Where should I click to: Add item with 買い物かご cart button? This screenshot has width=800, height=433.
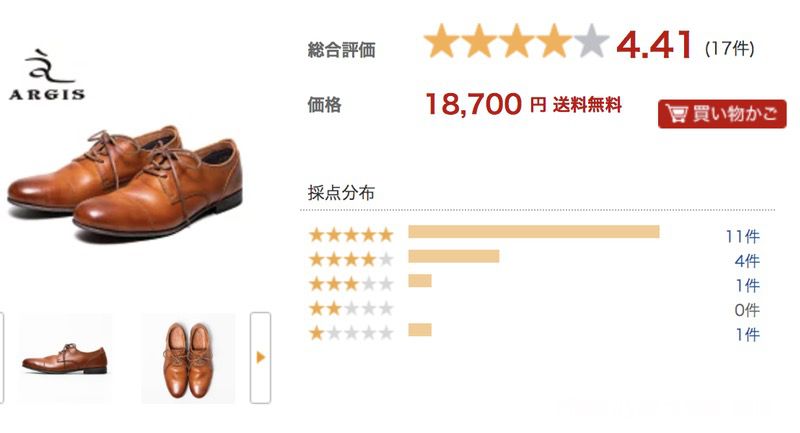coord(722,114)
